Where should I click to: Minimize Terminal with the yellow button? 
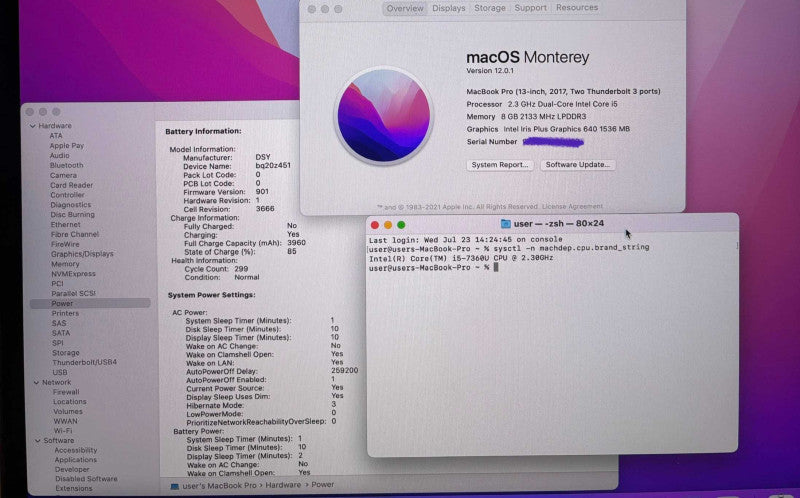[x=388, y=225]
